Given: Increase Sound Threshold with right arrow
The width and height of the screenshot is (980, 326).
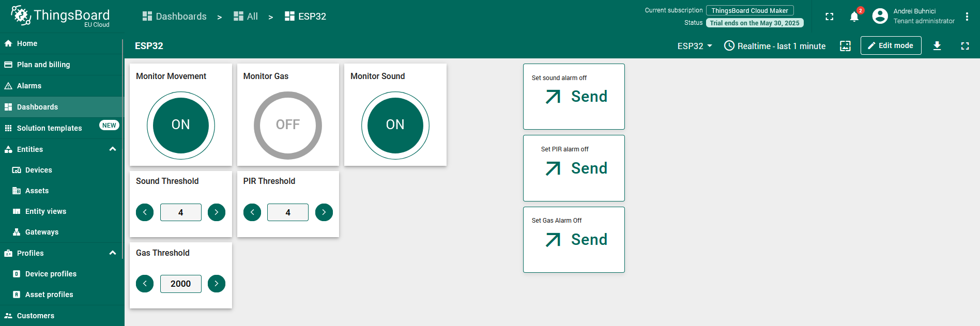Looking at the screenshot, I should [217, 212].
